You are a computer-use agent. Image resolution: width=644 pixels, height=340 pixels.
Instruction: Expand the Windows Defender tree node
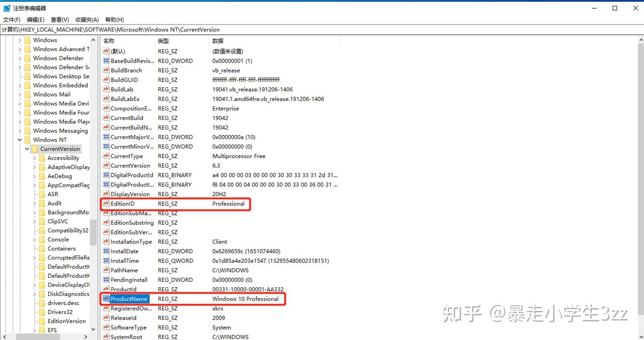pos(19,58)
